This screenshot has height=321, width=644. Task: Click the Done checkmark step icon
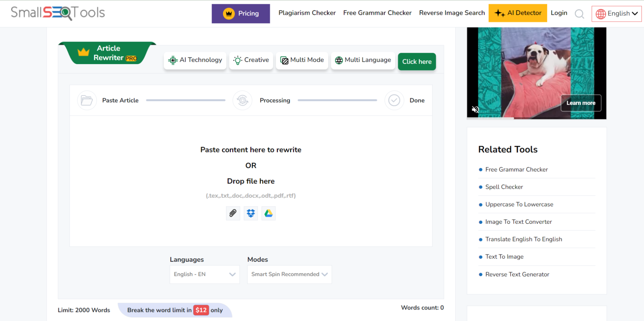pos(394,100)
